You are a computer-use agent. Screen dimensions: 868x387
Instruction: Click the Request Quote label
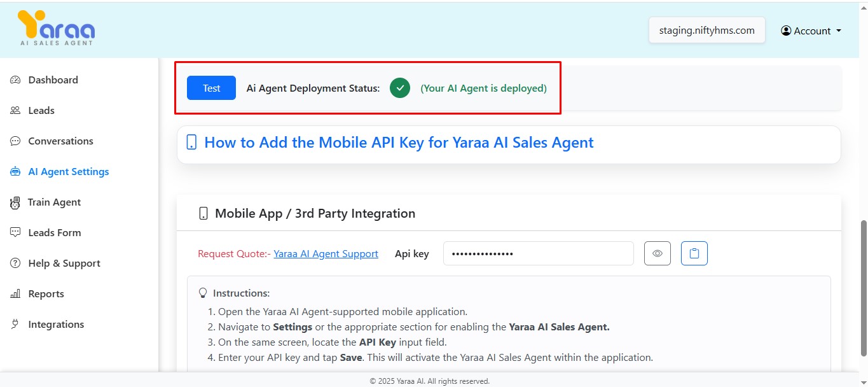click(234, 253)
